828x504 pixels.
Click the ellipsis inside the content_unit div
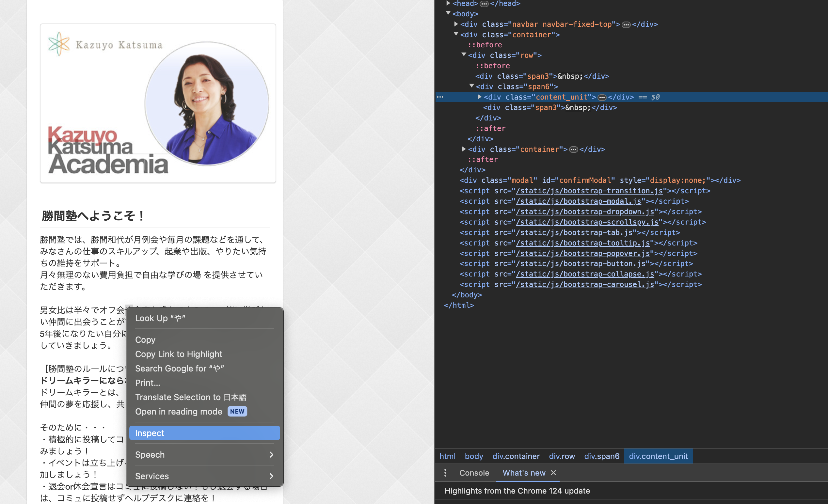pyautogui.click(x=601, y=97)
